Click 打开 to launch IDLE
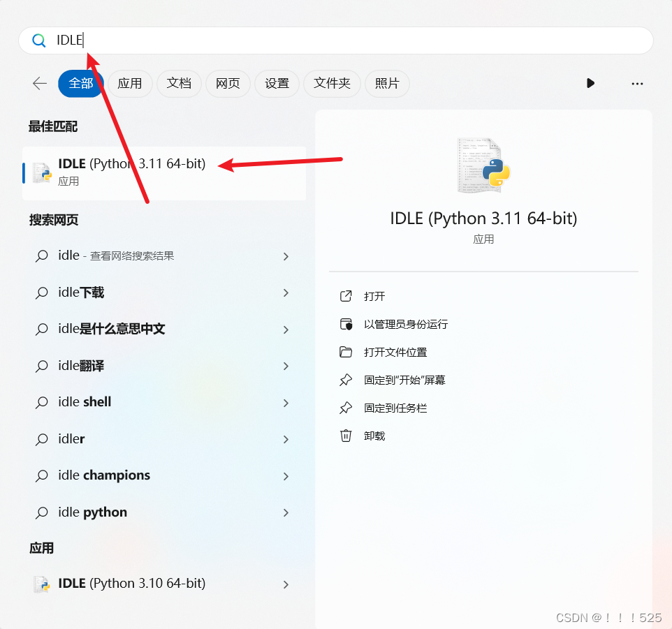Screen dimensions: 672x629 374,296
